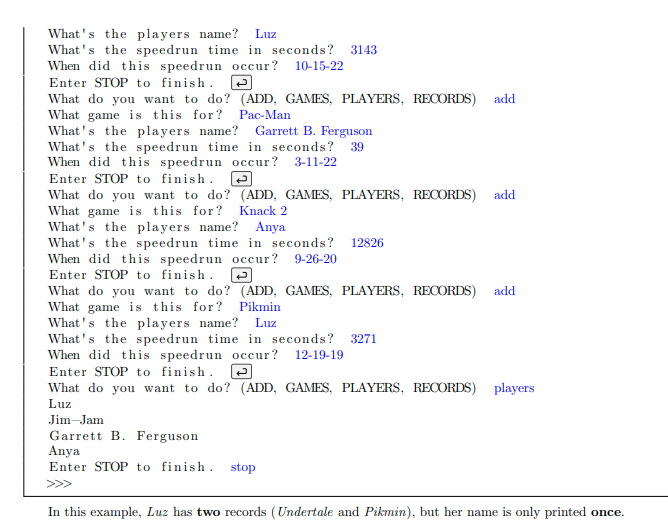Click the 'add' input directly above the Knack 2 line

tap(504, 195)
